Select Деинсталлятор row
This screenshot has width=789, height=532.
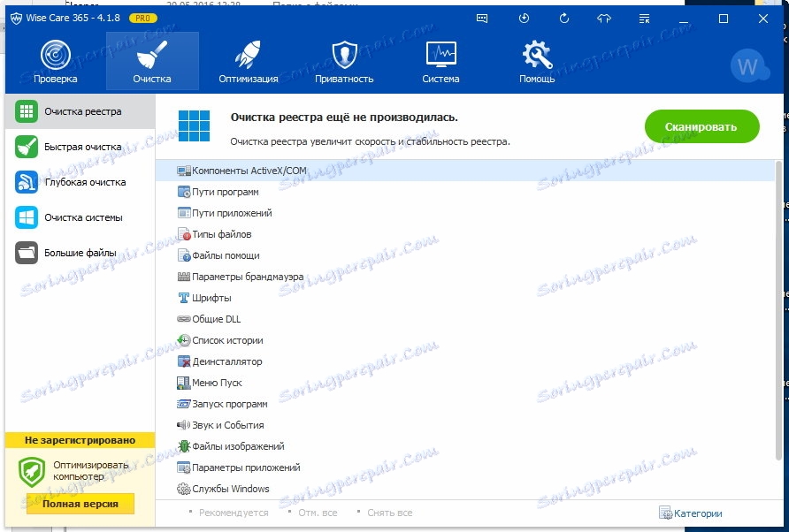465,361
